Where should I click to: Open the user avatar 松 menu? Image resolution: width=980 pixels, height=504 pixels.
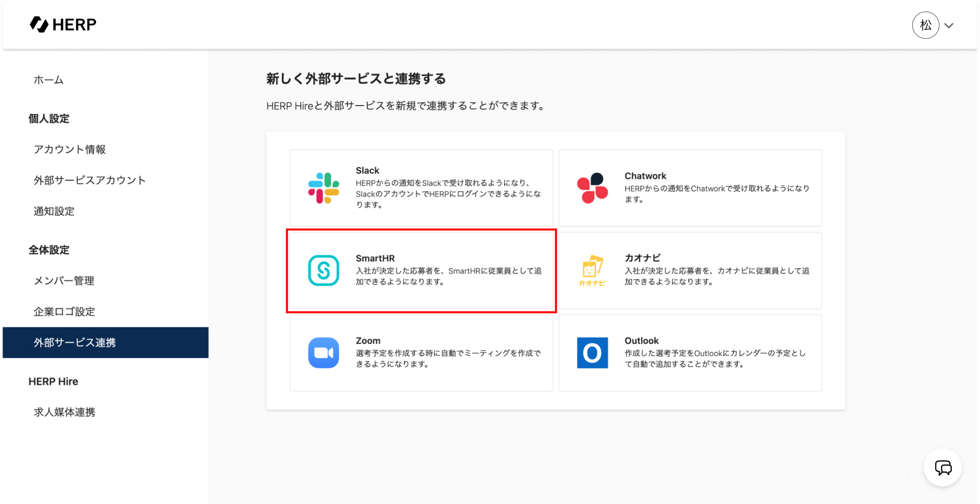[925, 25]
